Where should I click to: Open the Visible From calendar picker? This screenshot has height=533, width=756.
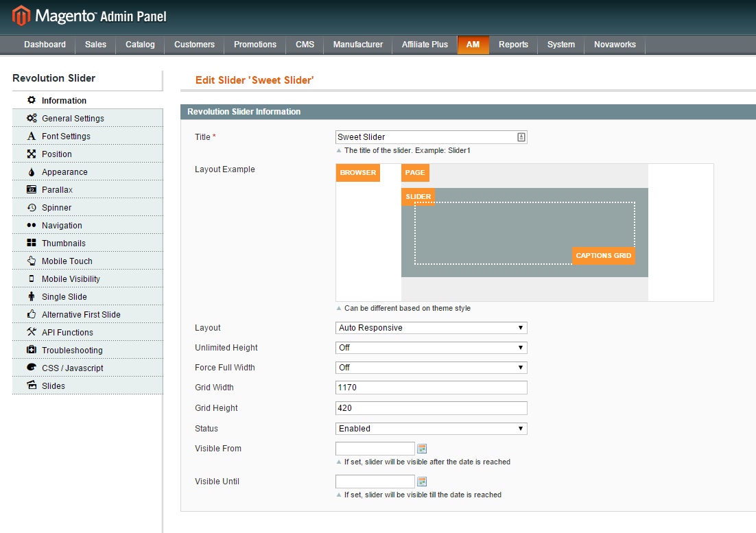[422, 449]
